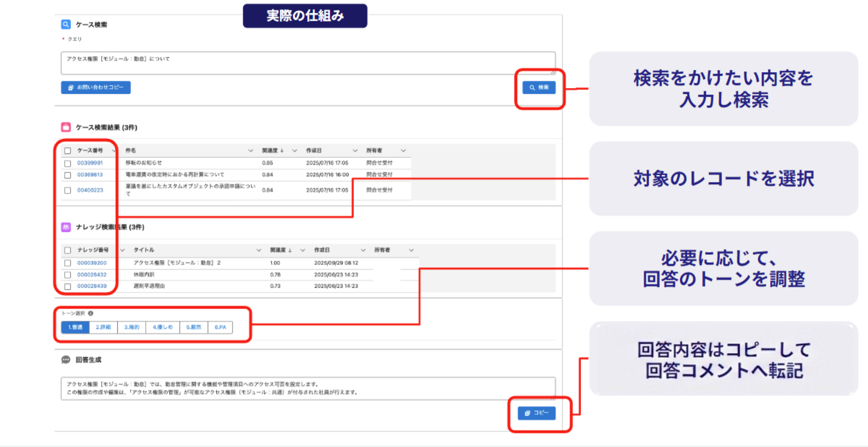Open case number link 00369813

90,175
